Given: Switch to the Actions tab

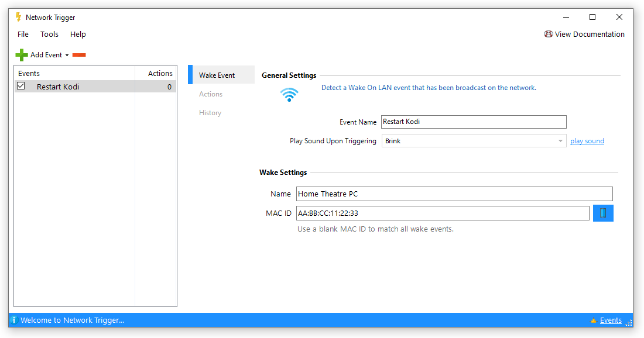Looking at the screenshot, I should pos(211,94).
